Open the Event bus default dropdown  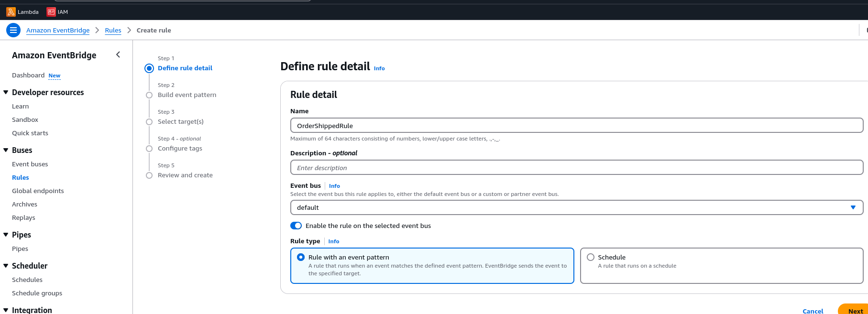click(576, 207)
